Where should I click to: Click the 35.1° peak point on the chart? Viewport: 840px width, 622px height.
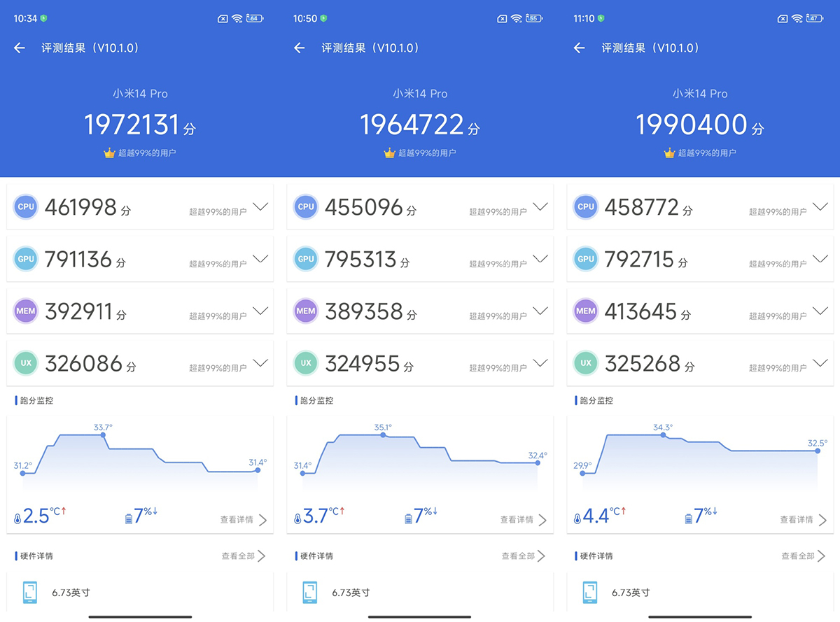pyautogui.click(x=383, y=435)
